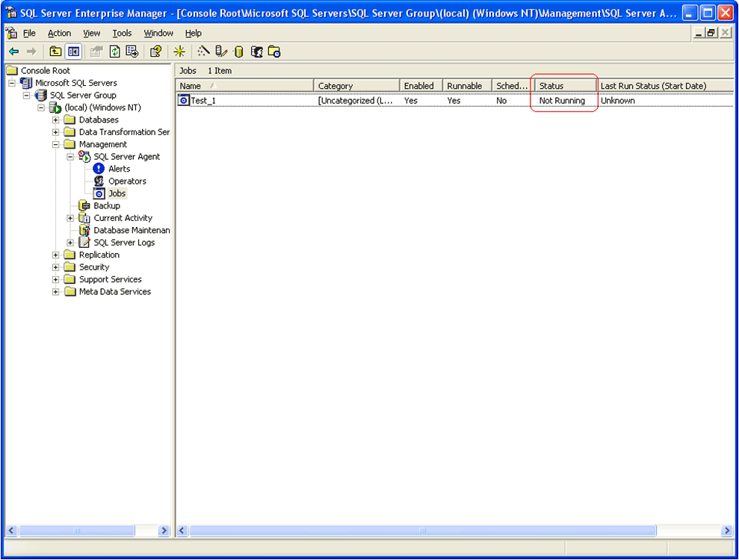The height and width of the screenshot is (560, 739).
Task: Click the New Database cylinder icon
Action: pos(238,52)
